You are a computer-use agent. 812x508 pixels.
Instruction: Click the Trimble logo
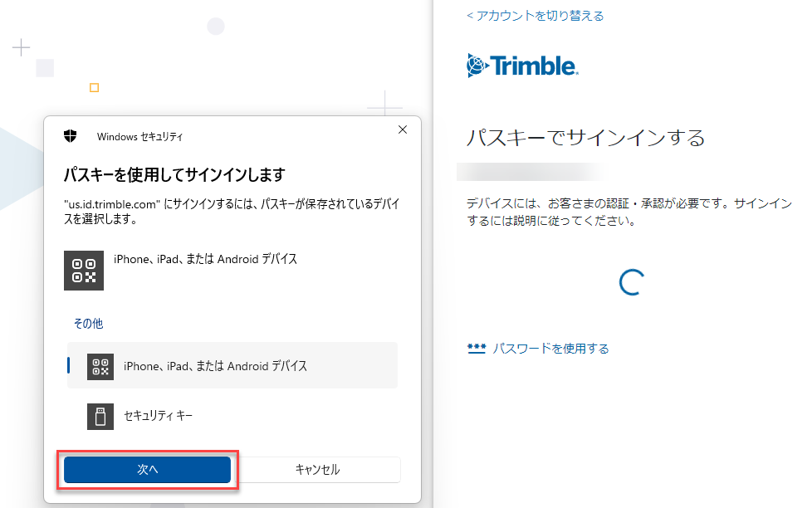(x=522, y=66)
